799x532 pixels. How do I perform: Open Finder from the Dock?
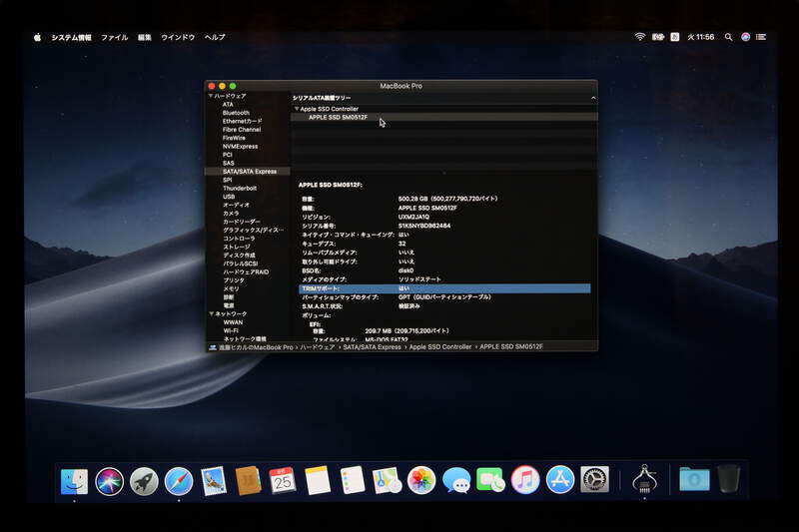pos(74,480)
